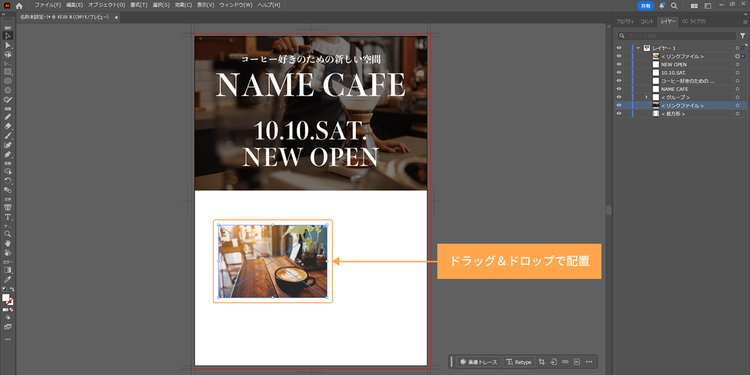Click the Illustrator home icon
This screenshot has width=750, height=375.
point(19,6)
